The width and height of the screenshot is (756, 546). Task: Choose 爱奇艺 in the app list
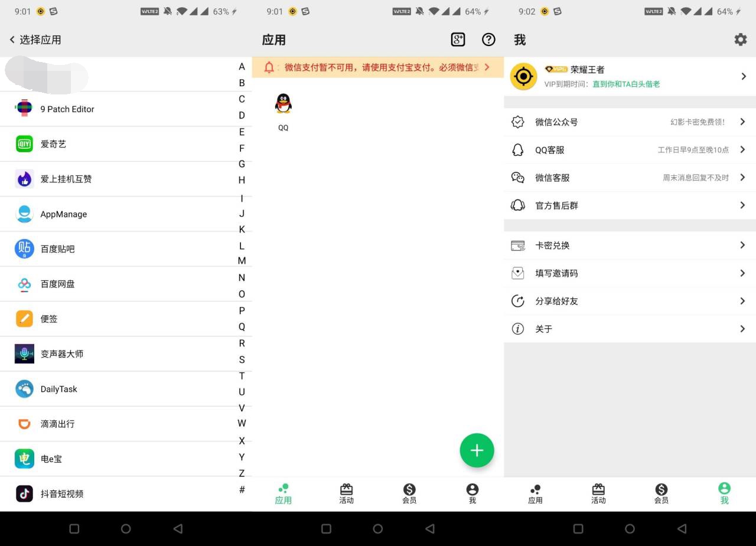(x=53, y=144)
